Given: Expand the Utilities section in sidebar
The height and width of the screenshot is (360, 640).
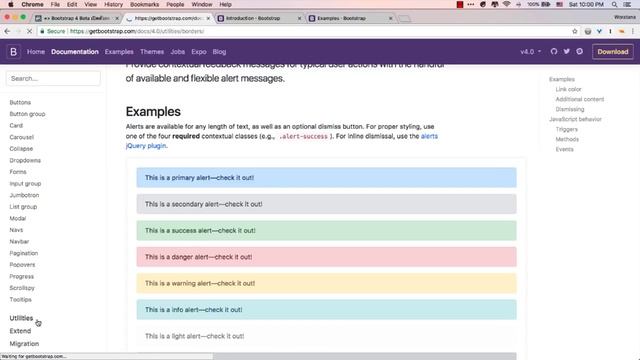Looking at the screenshot, I should pos(21,318).
